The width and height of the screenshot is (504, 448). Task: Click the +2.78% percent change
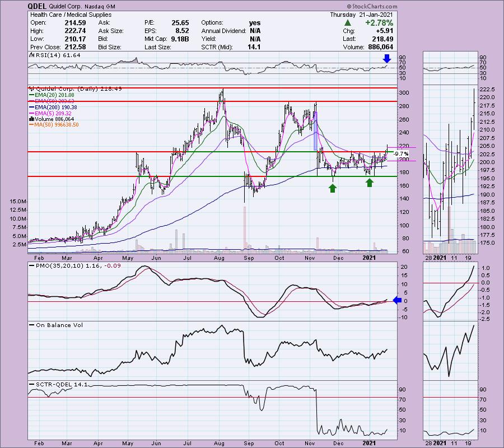pos(379,23)
